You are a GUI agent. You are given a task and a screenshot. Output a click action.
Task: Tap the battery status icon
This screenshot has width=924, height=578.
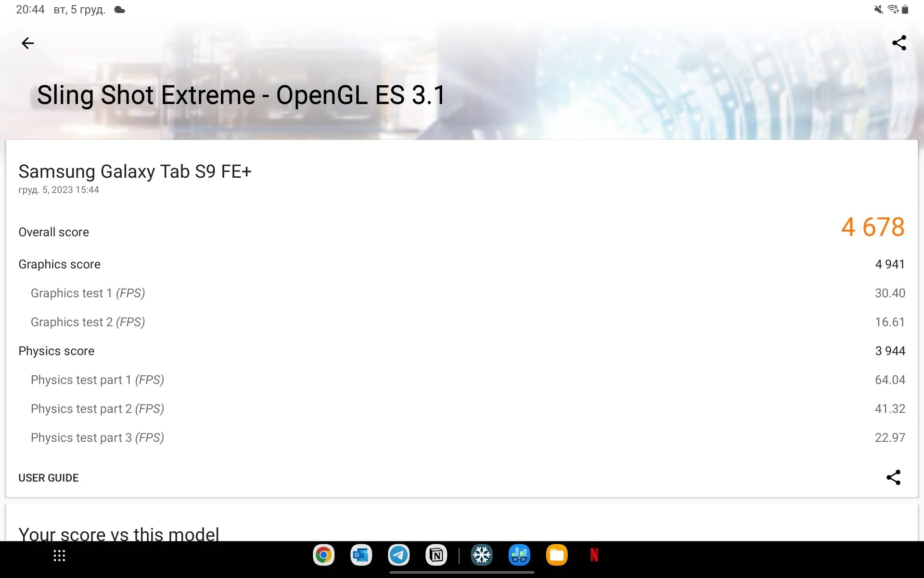[x=905, y=9]
